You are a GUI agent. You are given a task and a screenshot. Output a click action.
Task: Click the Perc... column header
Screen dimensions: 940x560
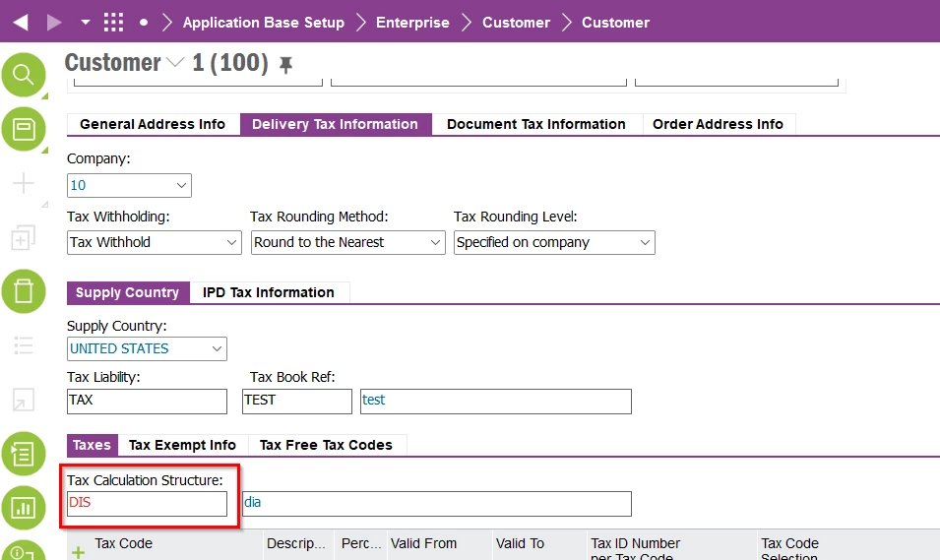(361, 543)
